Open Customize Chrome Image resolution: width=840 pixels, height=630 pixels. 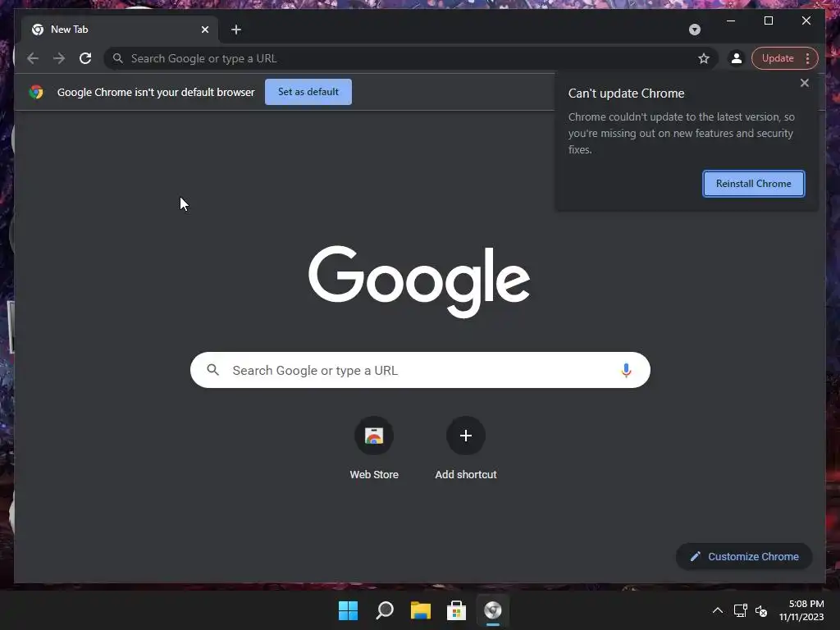(x=744, y=557)
